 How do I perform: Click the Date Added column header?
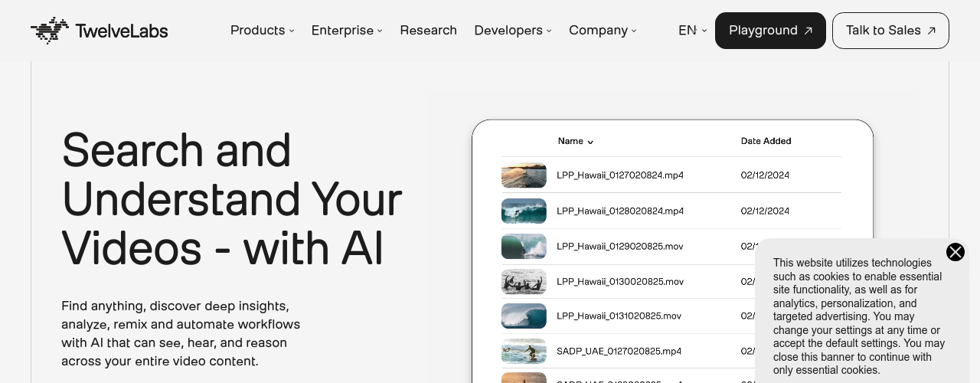(x=766, y=141)
